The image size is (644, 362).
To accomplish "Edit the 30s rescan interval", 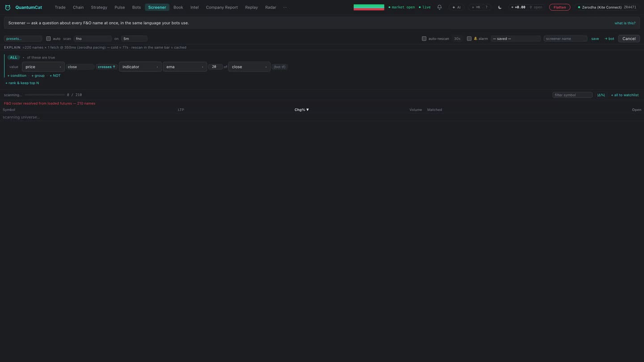I will 458,38.
